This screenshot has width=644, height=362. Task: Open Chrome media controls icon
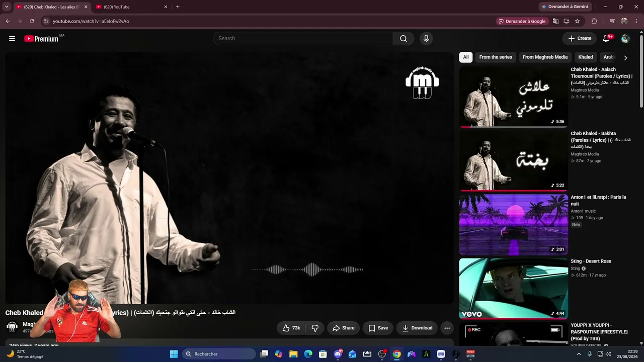coord(612,21)
